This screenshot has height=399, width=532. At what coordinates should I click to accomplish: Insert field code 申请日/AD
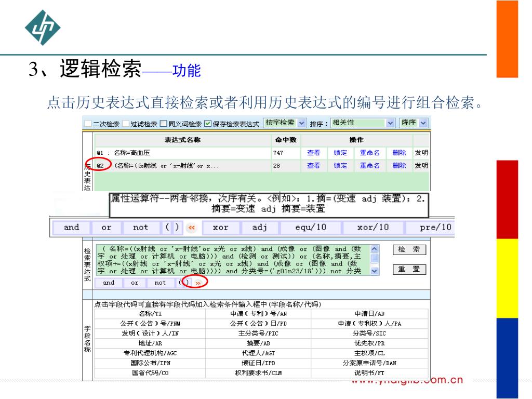[369, 314]
